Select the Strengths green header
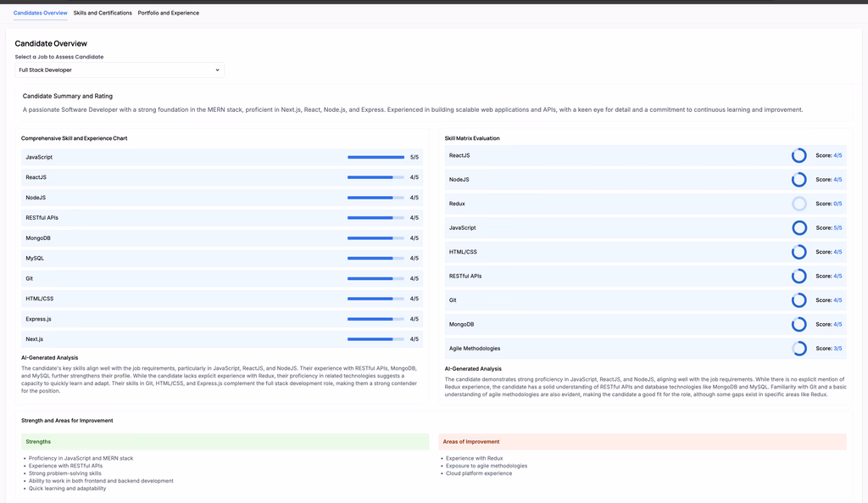The height and width of the screenshot is (503, 868). coord(225,442)
